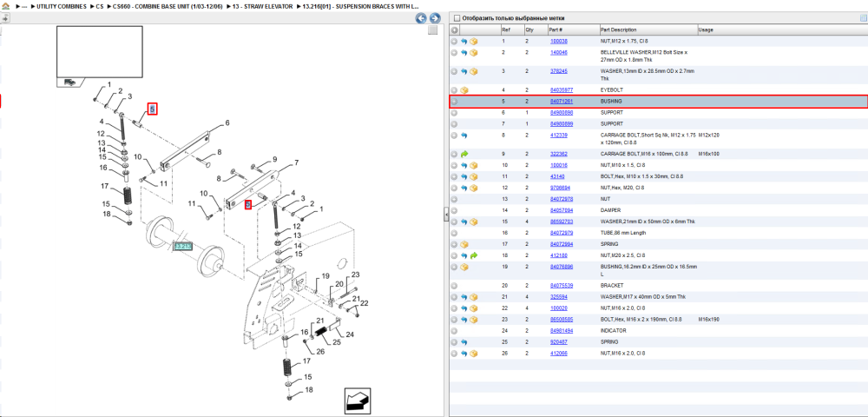Image resolution: width=868 pixels, height=417 pixels.
Task: Click the icon at the right end of the parts list header bar
Action: [863, 18]
